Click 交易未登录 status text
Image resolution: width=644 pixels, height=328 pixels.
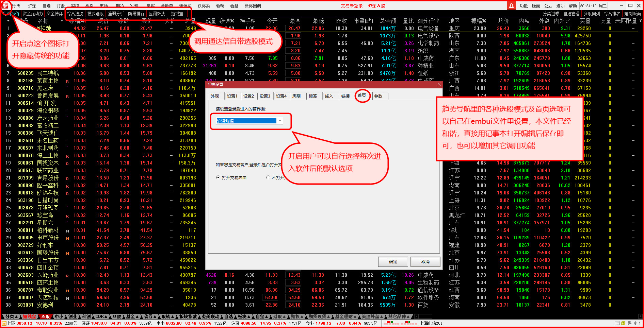[x=352, y=6]
